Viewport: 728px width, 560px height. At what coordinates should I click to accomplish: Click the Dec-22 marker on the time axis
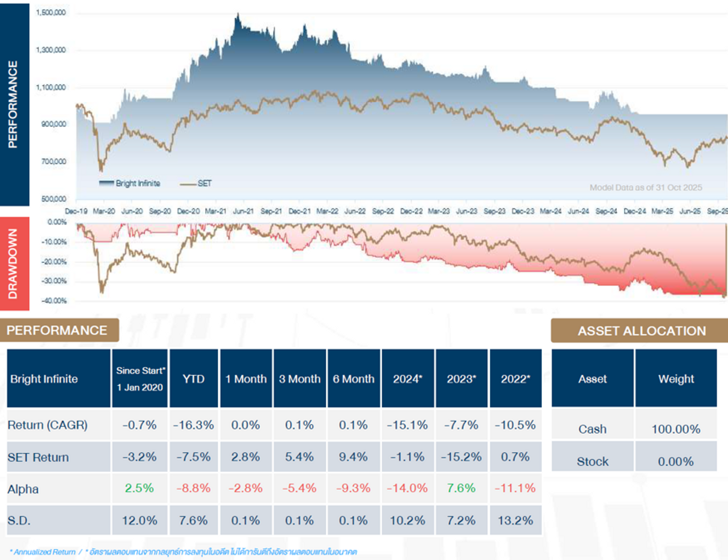[411, 211]
